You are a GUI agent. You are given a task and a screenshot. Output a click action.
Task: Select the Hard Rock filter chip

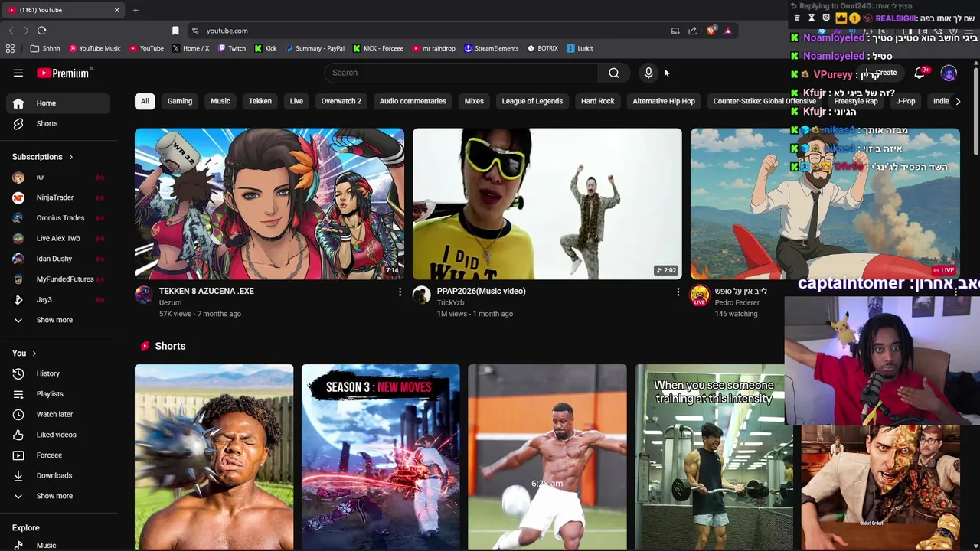598,101
